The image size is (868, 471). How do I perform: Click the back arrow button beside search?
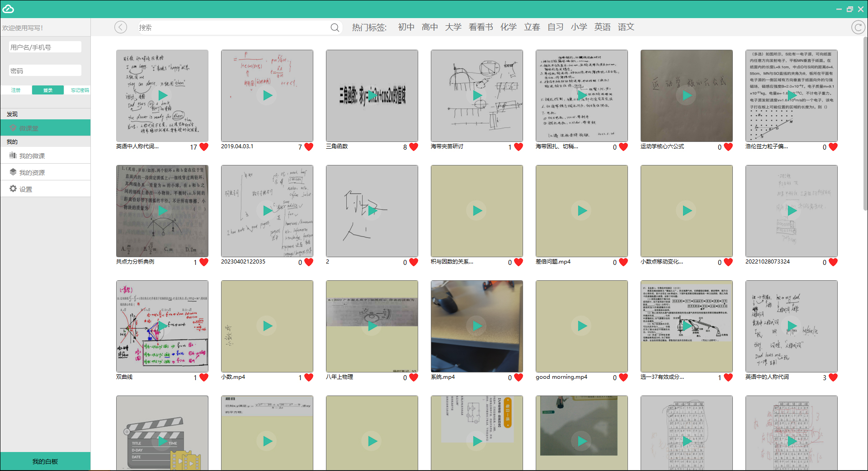121,28
